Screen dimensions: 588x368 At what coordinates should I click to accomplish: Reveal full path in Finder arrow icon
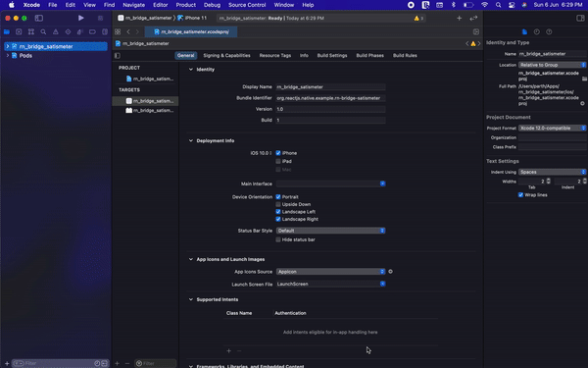click(x=582, y=103)
